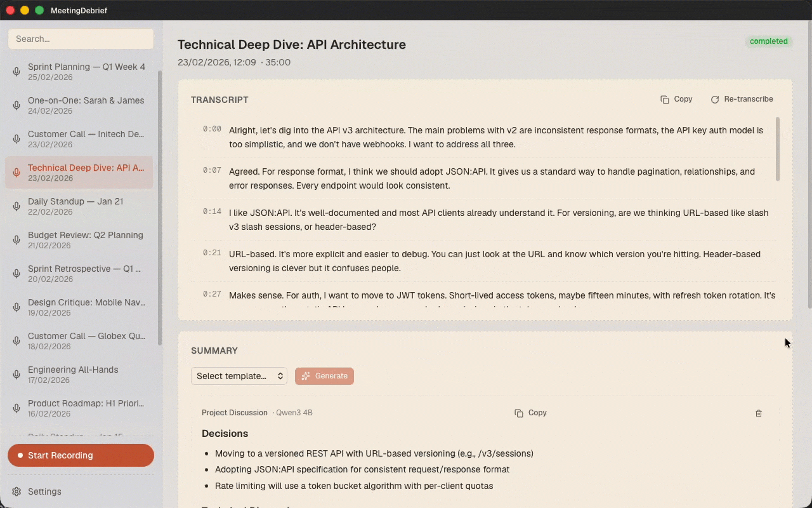Screen dimensions: 812x508
Task: Click microphone icon beside Engineering All-Hands
Action: pyautogui.click(x=16, y=375)
